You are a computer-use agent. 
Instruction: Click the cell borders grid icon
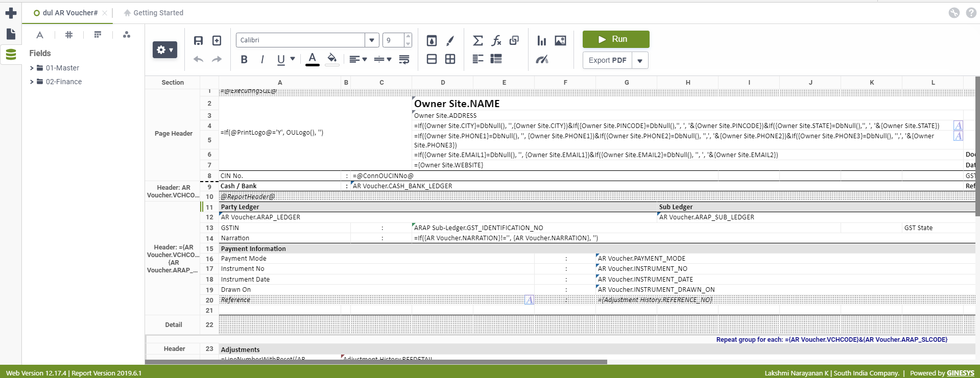point(450,59)
